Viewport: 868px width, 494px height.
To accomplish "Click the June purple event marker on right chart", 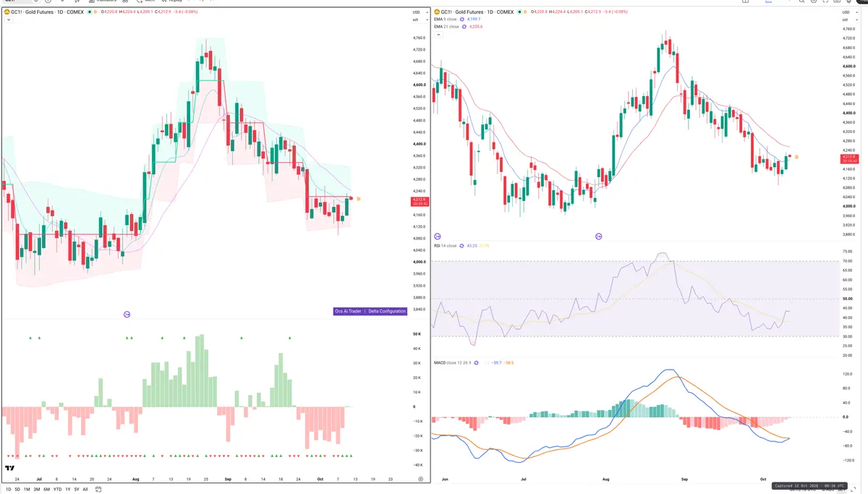I will click(x=437, y=237).
